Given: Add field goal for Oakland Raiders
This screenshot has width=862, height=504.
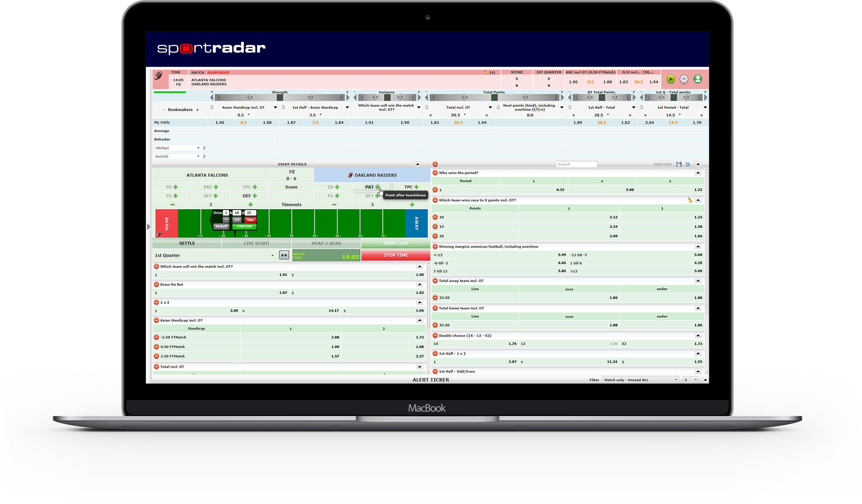Looking at the screenshot, I should pos(337,196).
